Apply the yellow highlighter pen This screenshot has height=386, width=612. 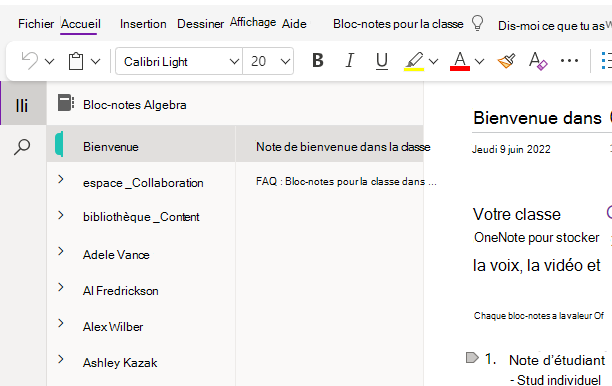tap(414, 62)
